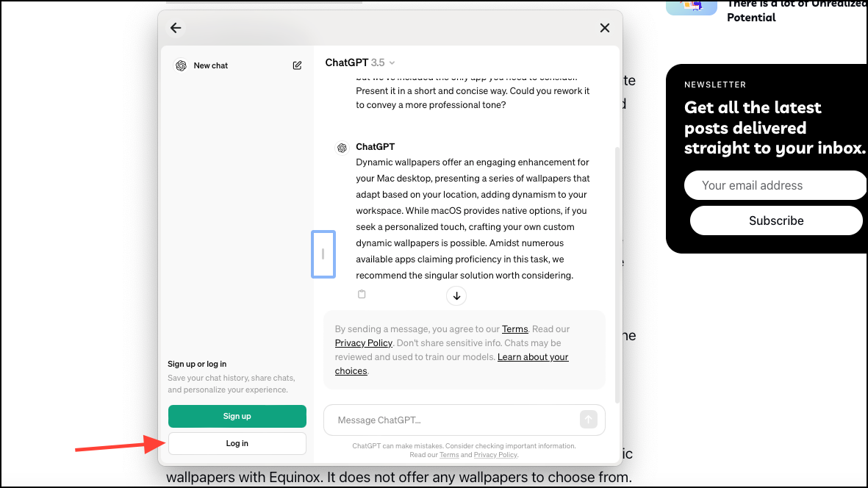Click the Sign up or log in heading
Image resolution: width=868 pixels, height=488 pixels.
click(x=197, y=364)
